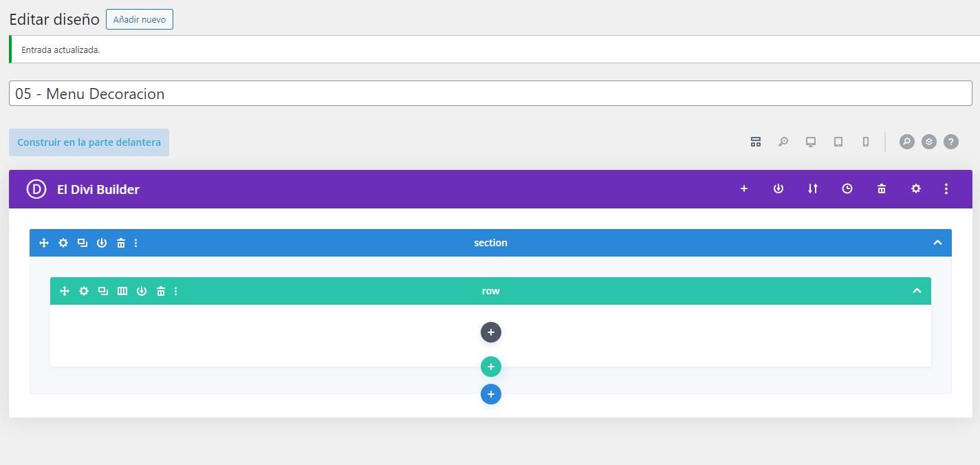Image resolution: width=980 pixels, height=465 pixels.
Task: Select tablet preview icon
Action: click(838, 142)
